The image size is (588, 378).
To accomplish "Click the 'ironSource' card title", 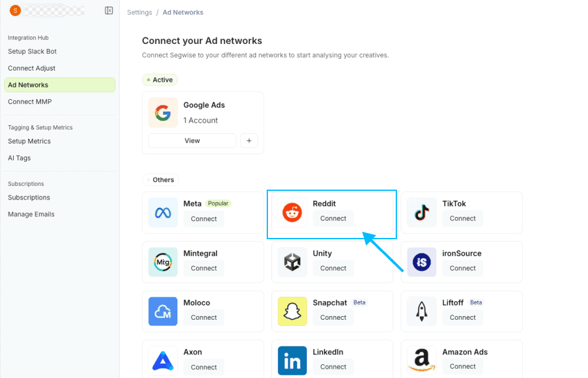I will (x=461, y=253).
